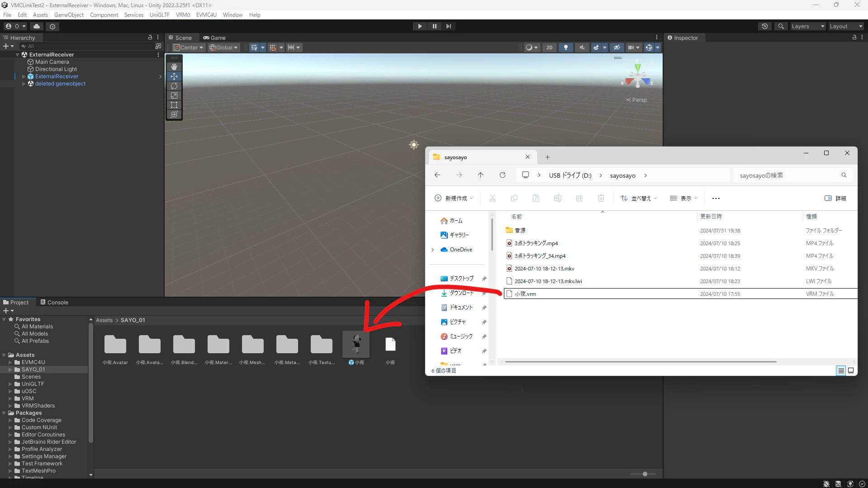This screenshot has height=488, width=868.
Task: Toggle scene lighting bulb
Action: (x=565, y=47)
